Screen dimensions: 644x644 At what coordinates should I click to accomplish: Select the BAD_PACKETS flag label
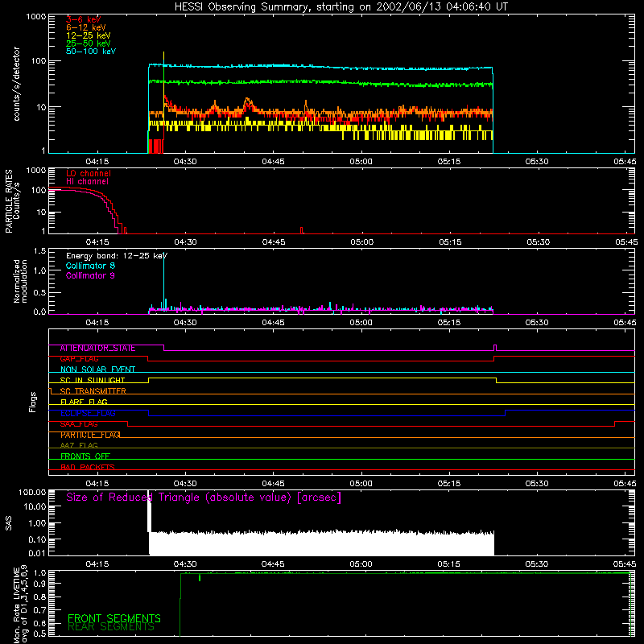[x=88, y=467]
